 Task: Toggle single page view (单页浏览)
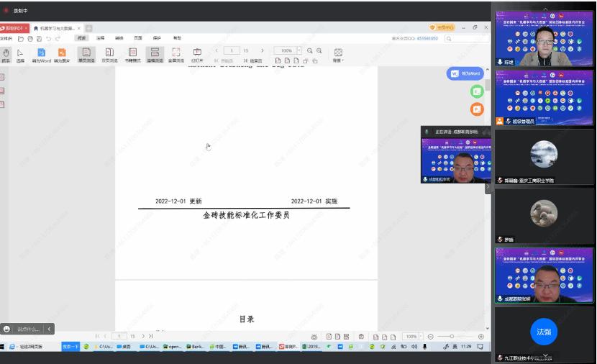point(86,55)
